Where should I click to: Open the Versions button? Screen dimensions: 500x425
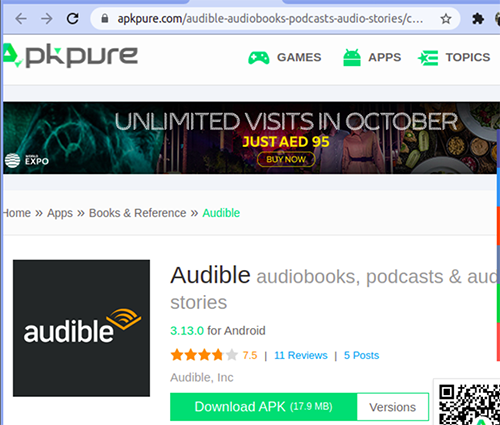(392, 407)
